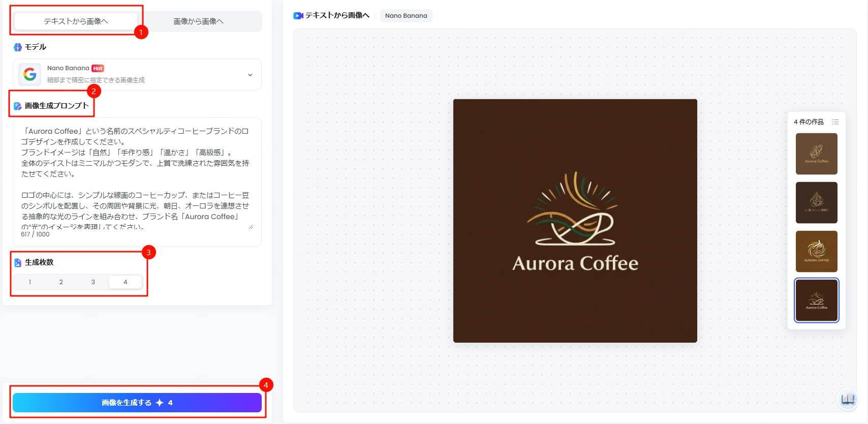
Task: Click the 生成枚数 heading text
Action: point(39,262)
